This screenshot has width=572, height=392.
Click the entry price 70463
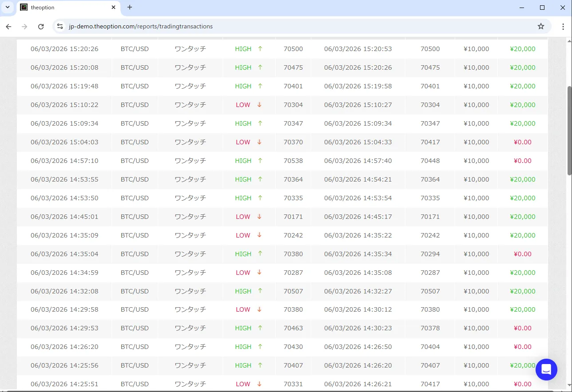(293, 328)
